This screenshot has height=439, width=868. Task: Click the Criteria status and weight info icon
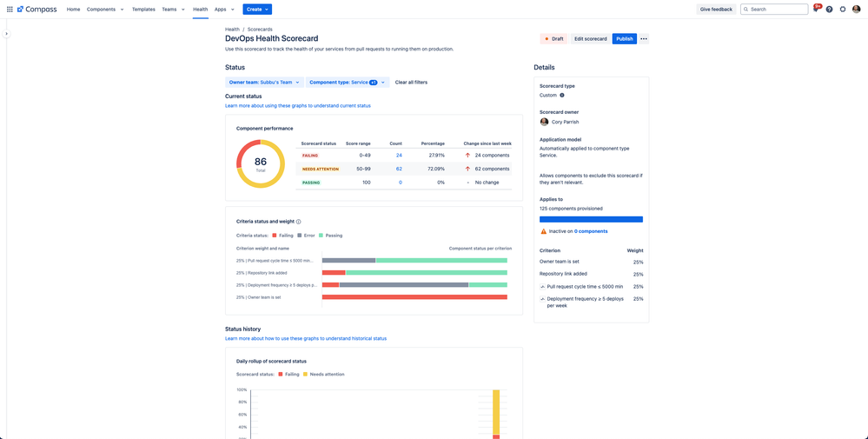(298, 222)
